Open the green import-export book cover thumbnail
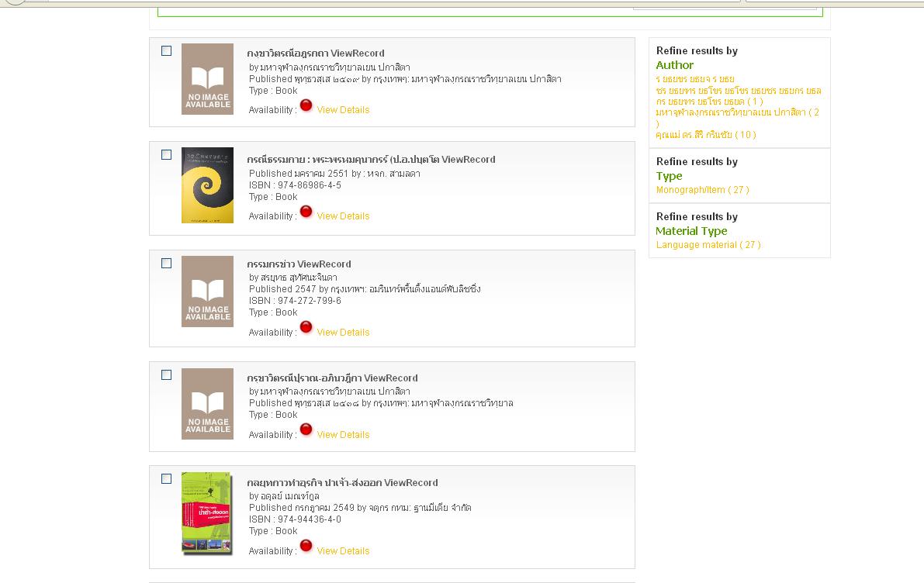The height and width of the screenshot is (583, 924). click(x=207, y=513)
